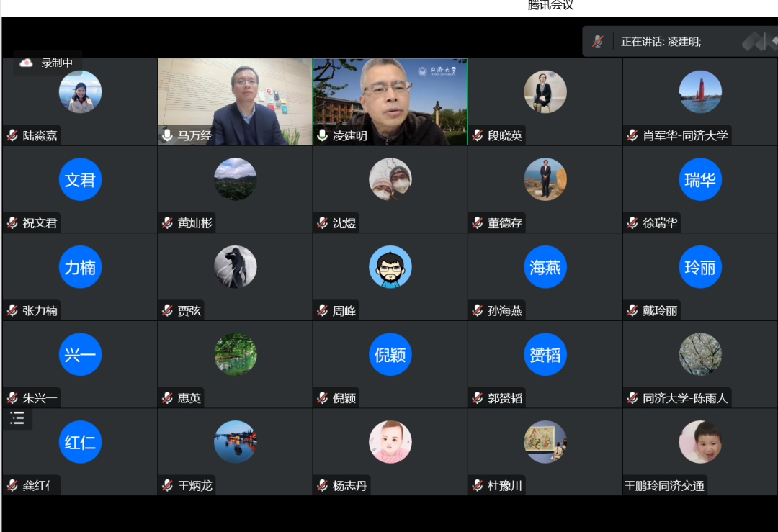Click the blue 倪颖 avatar circle
Image resolution: width=778 pixels, height=532 pixels.
tap(390, 355)
